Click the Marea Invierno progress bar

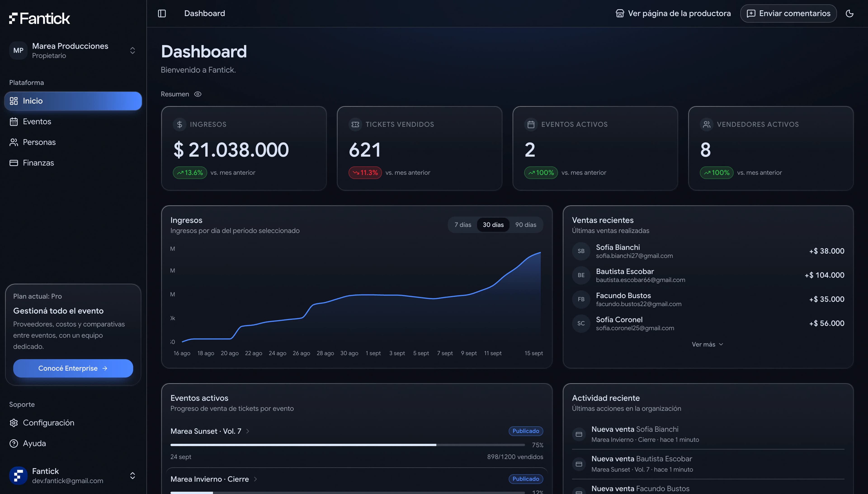tap(348, 492)
